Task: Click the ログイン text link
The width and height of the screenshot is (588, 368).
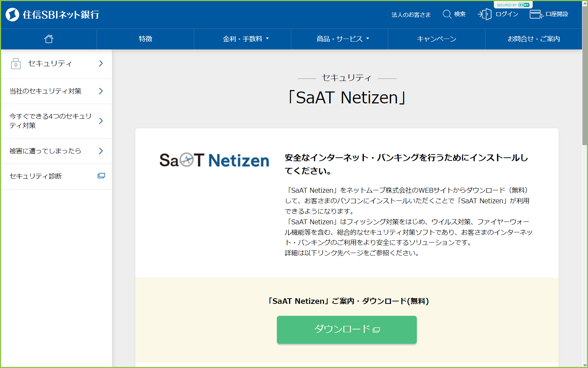Action: (507, 14)
